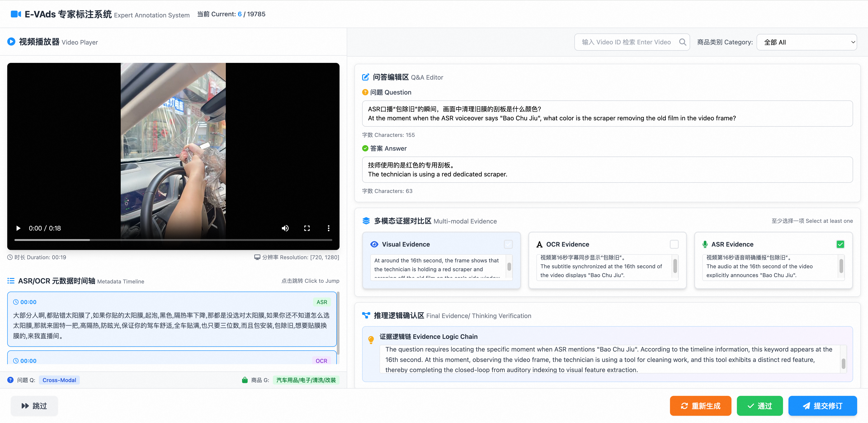Screen dimensions: 868x423
Task: Click the ASR Evidence microphone icon
Action: (705, 244)
